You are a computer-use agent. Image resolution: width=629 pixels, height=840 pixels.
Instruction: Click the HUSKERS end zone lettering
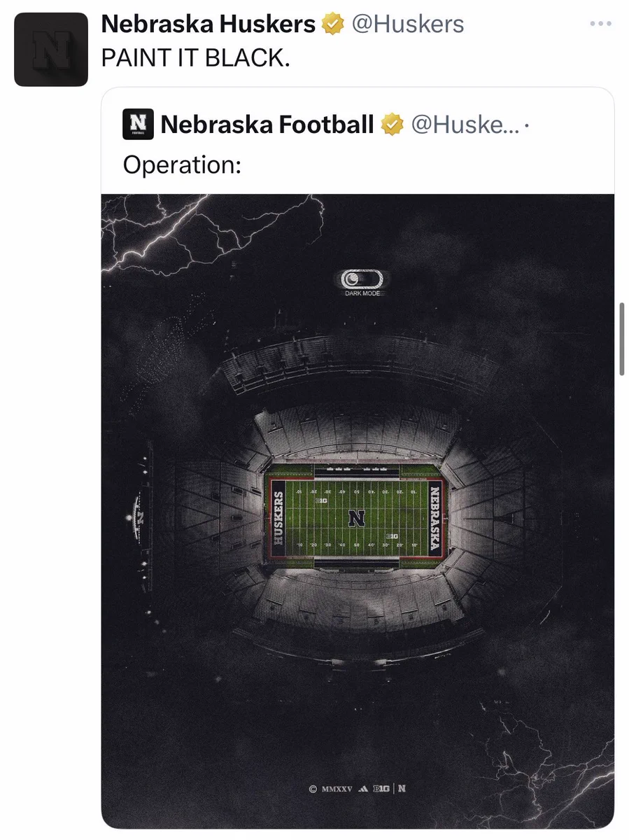(278, 518)
